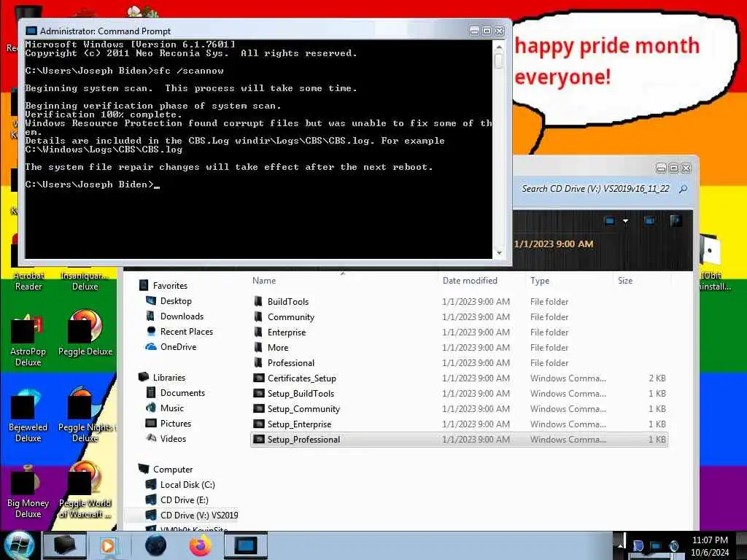The width and height of the screenshot is (747, 560).
Task: Click the network icon in system tray
Action: (x=656, y=545)
